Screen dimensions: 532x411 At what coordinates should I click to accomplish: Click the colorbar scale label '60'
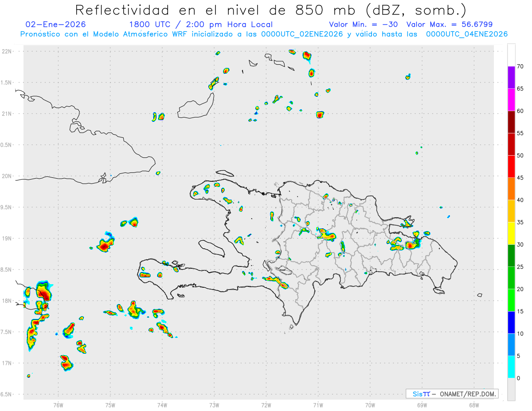point(520,111)
